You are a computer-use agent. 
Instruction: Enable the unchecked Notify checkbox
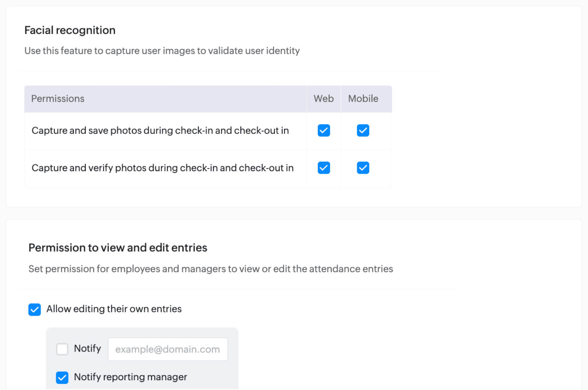(x=62, y=349)
